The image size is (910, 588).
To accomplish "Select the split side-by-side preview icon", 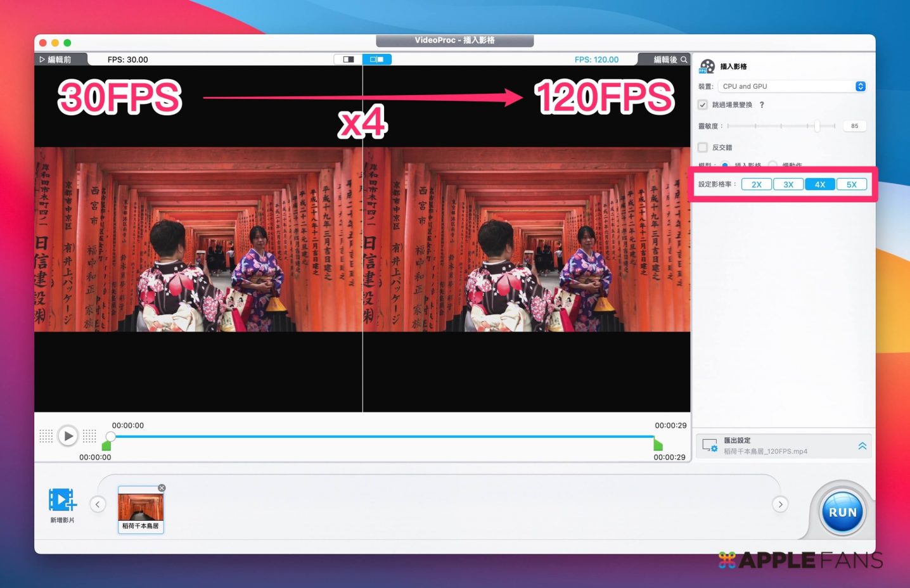I will click(x=377, y=60).
